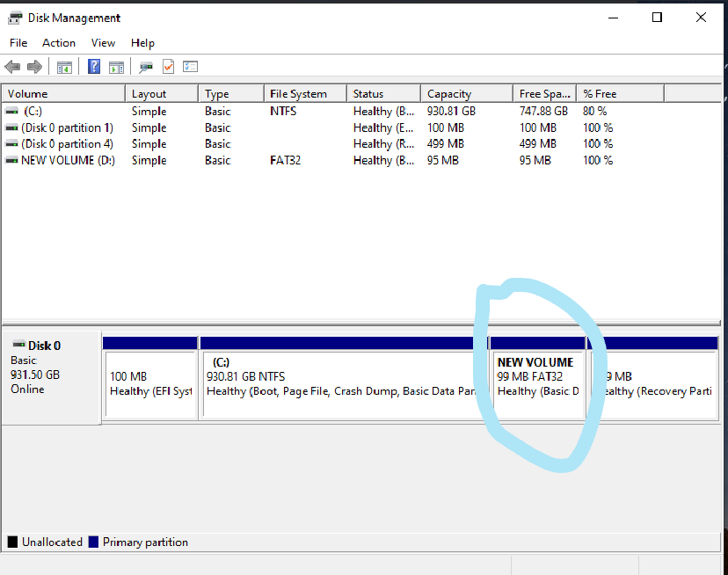Click the drive icon beside Disk 0 partition 1
Screen dimensions: 728x575
(x=11, y=127)
